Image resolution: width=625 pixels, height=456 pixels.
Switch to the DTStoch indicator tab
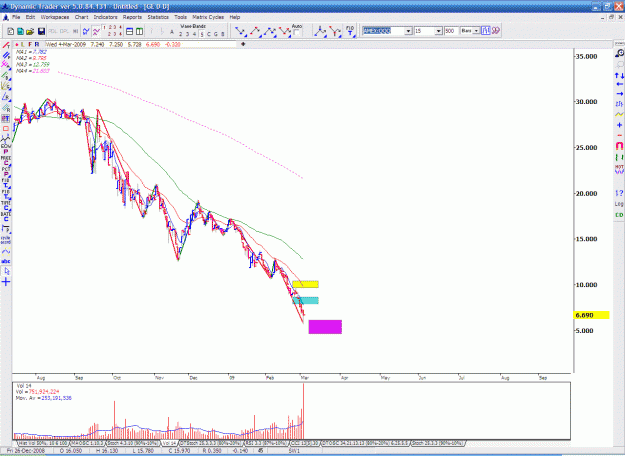[x=210, y=443]
